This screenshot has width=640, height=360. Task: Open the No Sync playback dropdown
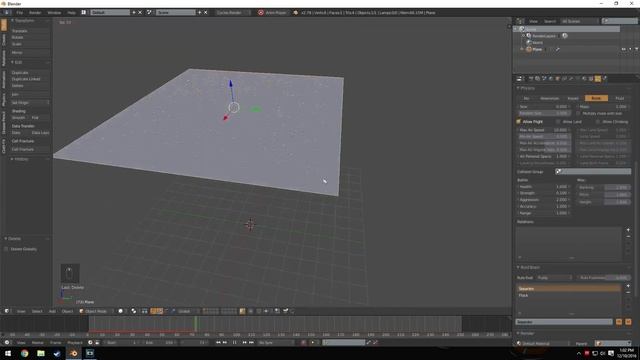coord(276,342)
